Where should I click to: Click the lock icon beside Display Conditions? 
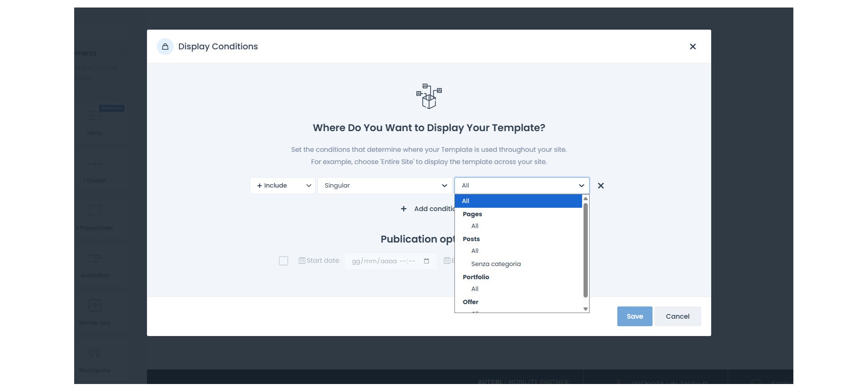point(165,47)
